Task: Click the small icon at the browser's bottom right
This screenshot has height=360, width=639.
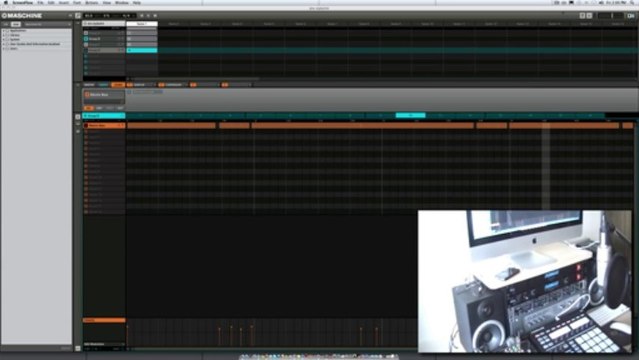Action: pos(66,348)
